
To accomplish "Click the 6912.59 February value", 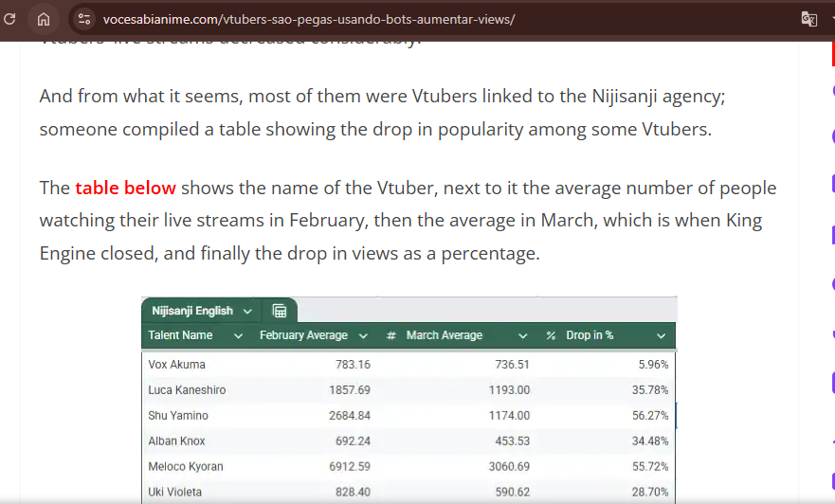I will tap(350, 467).
